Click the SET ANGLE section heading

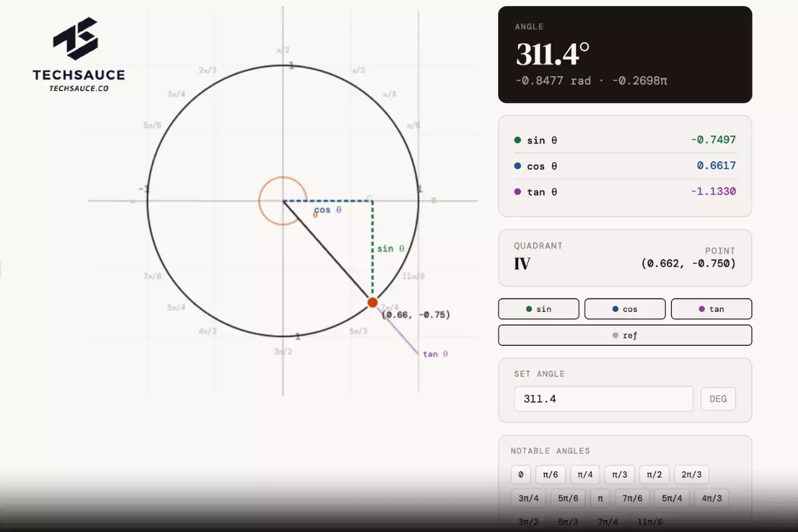[x=539, y=374]
